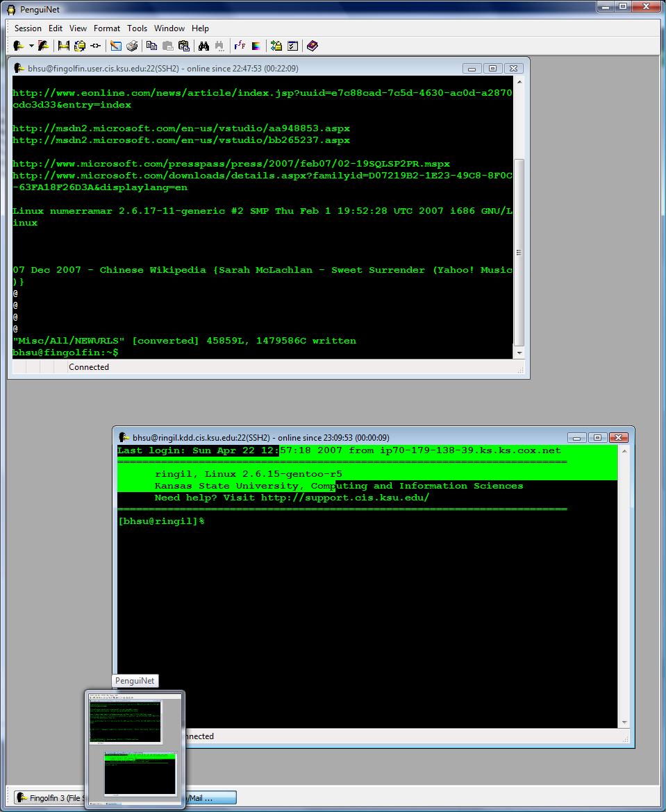Click the printer icon in toolbar

132,46
